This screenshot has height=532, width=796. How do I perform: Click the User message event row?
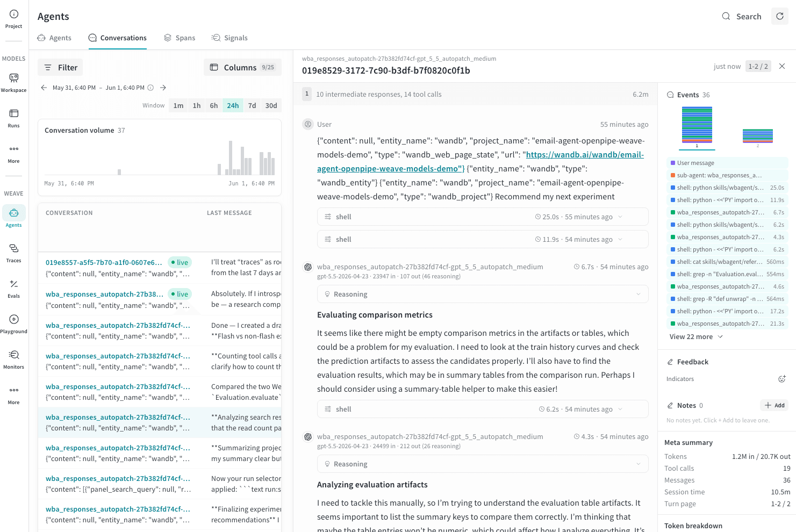(x=727, y=163)
